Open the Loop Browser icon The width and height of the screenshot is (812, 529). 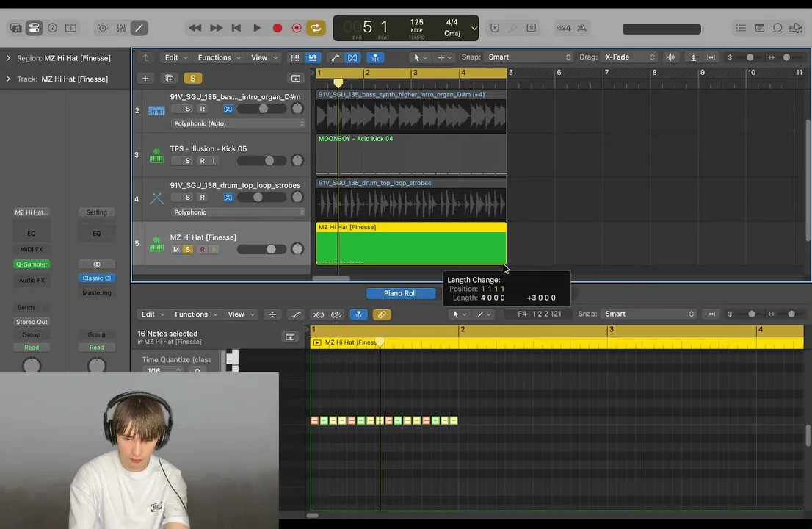click(x=777, y=28)
